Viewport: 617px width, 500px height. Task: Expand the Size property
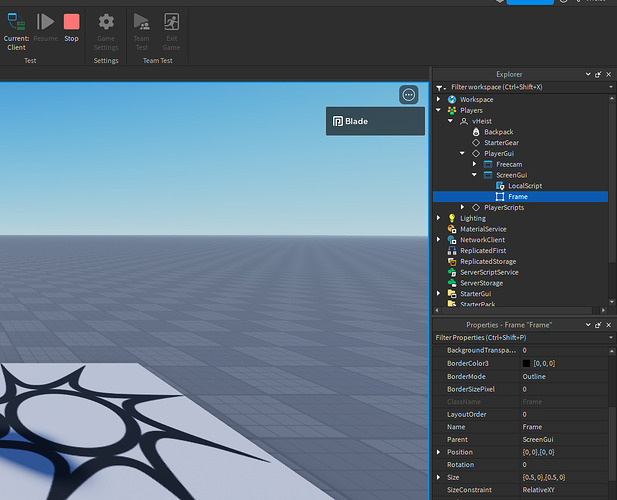[x=439, y=478]
